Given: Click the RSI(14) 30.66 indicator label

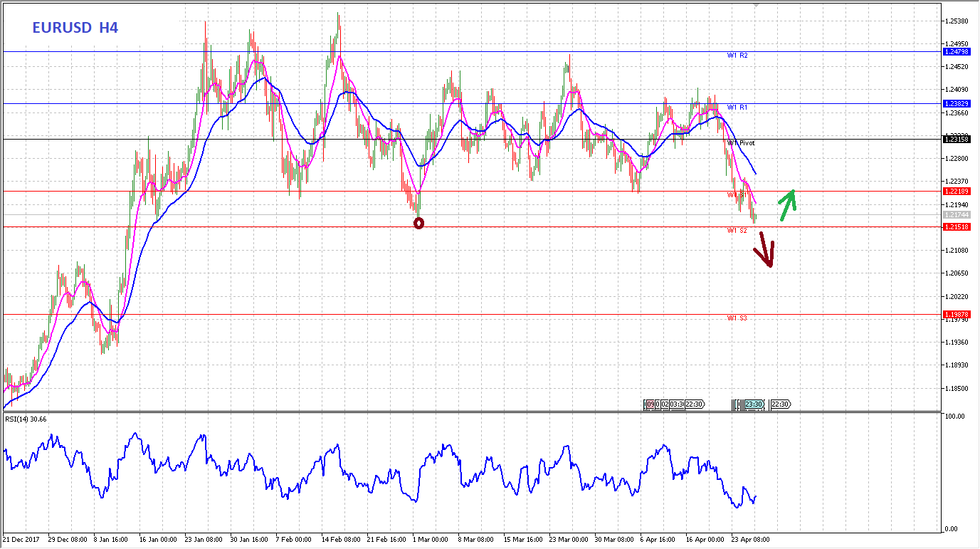Looking at the screenshot, I should (x=26, y=419).
